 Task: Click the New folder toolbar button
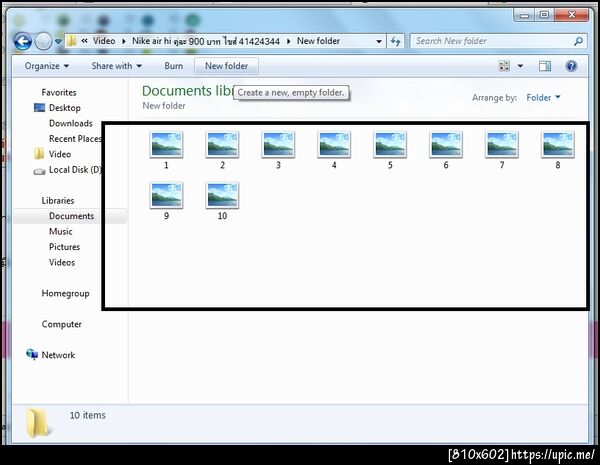coord(227,66)
